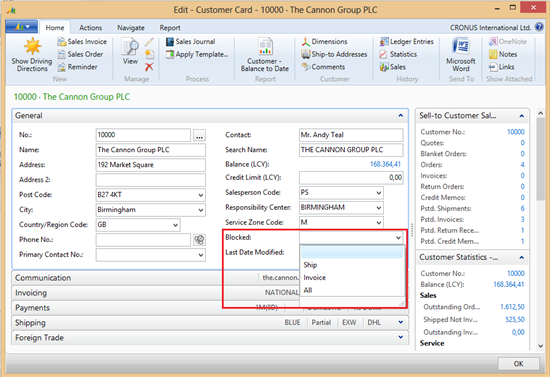Click the red Delete X icon

149,67
